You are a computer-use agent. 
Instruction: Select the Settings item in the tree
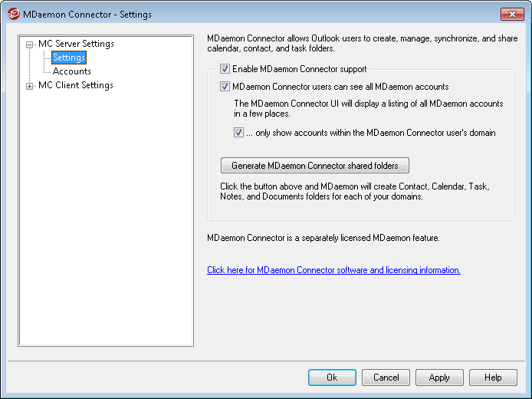pyautogui.click(x=69, y=58)
